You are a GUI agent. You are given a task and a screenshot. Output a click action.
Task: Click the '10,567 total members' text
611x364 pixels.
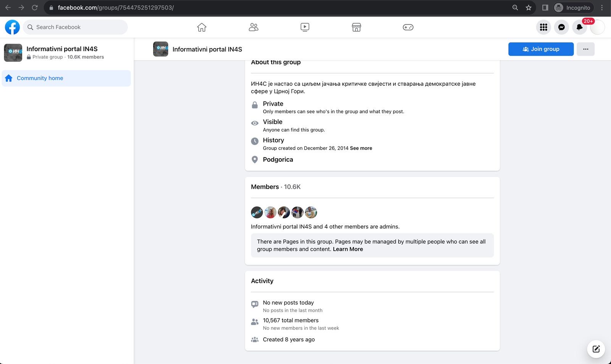point(291,321)
